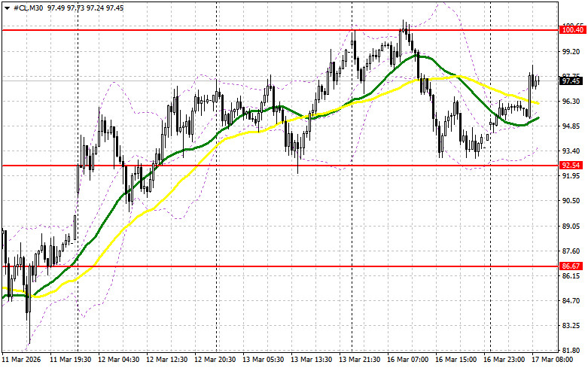Click the 11 Mar 2026 date label
This screenshot has width=588, height=368.
(x=21, y=360)
